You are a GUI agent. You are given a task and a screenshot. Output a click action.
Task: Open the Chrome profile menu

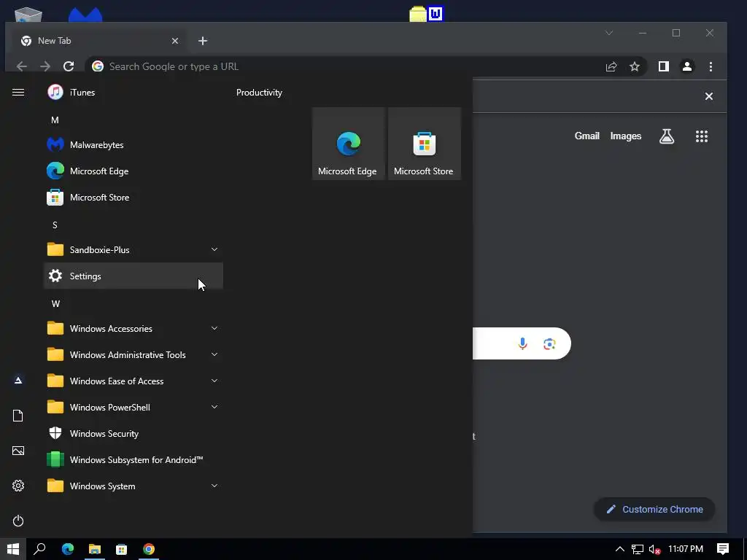687,66
